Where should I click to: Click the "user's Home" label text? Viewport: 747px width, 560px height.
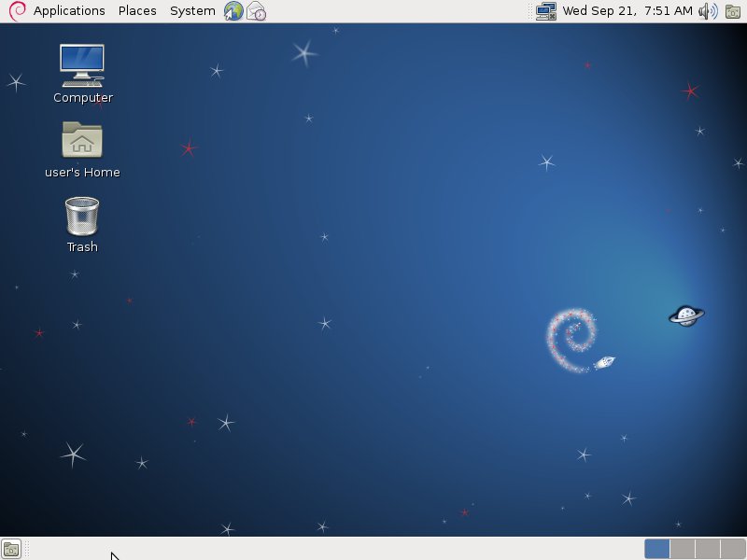click(x=82, y=173)
